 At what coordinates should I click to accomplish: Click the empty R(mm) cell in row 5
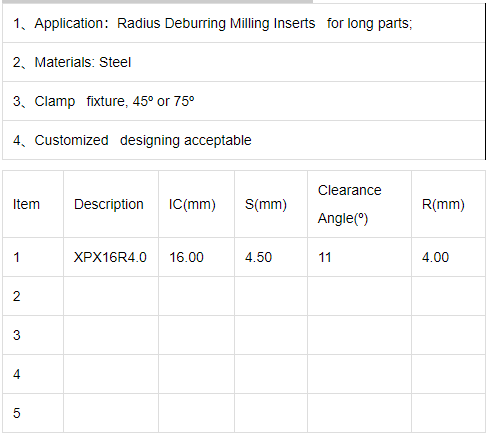[449, 413]
